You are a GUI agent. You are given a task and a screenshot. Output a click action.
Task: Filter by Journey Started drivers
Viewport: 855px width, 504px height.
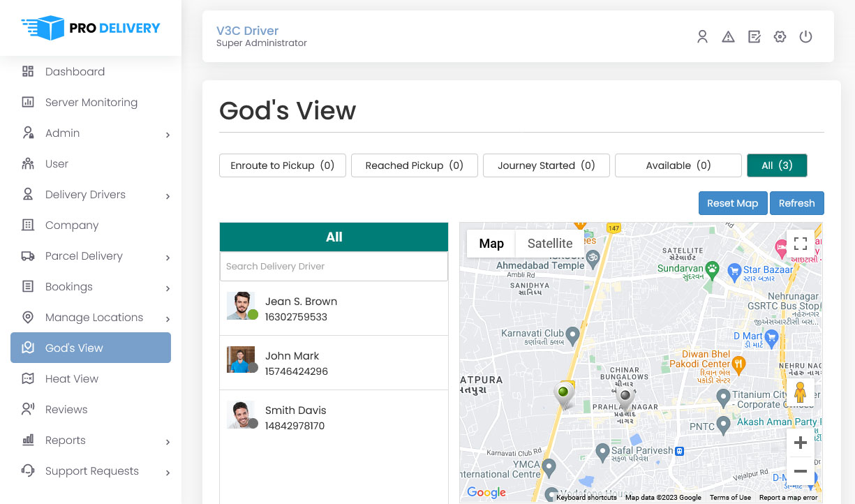[547, 165]
